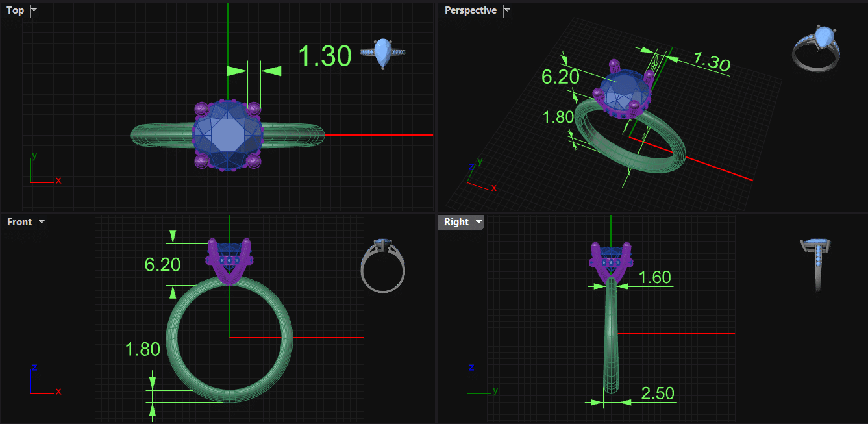Image resolution: width=868 pixels, height=424 pixels.
Task: Select the 2.50 dimension in Right view
Action: pos(658,393)
